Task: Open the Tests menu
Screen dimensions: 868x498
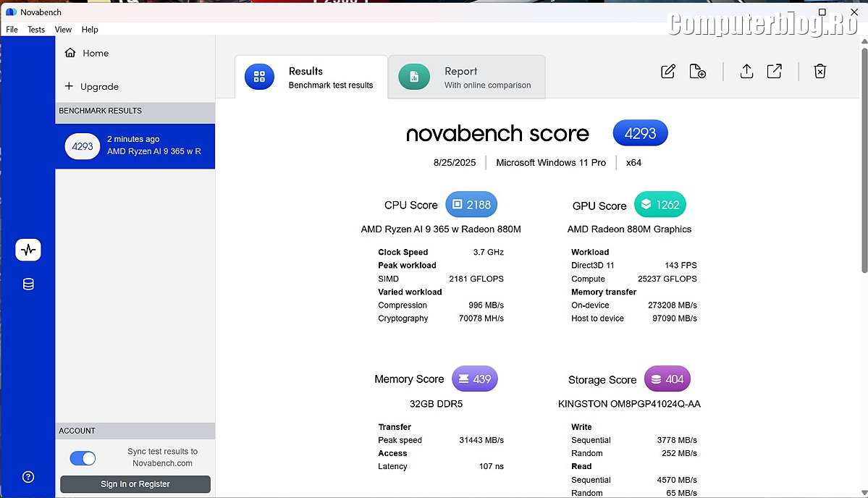Action: (x=36, y=30)
